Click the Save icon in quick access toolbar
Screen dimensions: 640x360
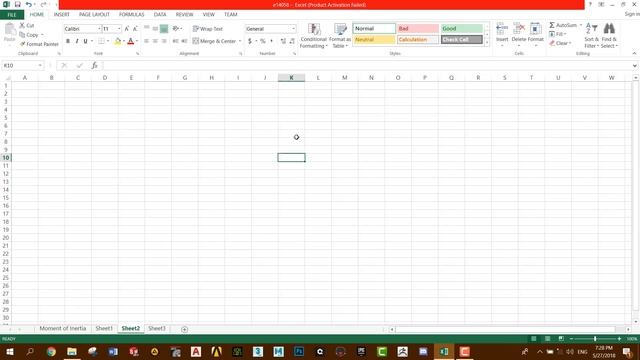click(x=18, y=4)
